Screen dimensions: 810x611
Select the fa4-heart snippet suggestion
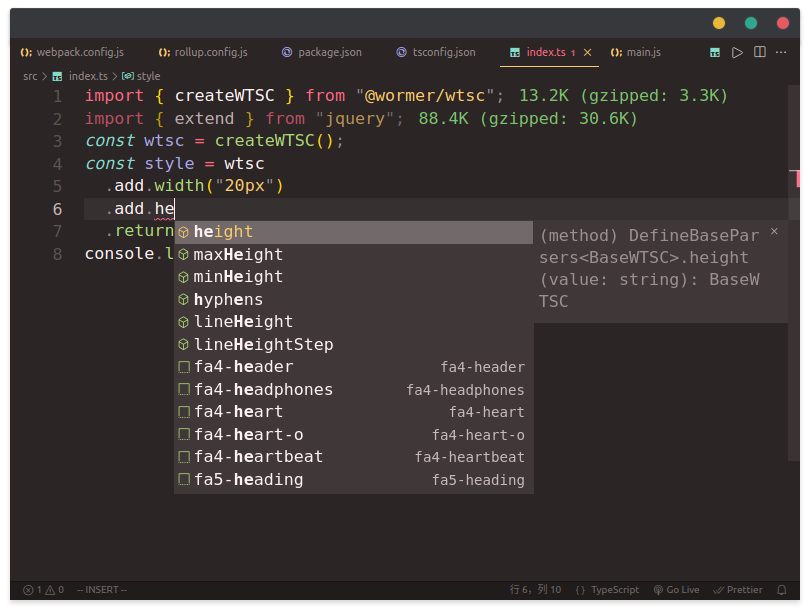coord(353,412)
